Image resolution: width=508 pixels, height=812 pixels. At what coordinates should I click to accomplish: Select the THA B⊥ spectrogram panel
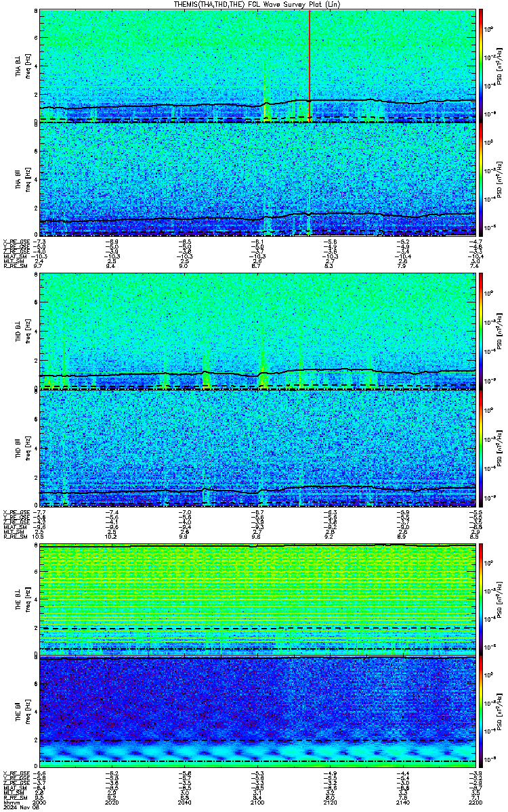(258, 66)
